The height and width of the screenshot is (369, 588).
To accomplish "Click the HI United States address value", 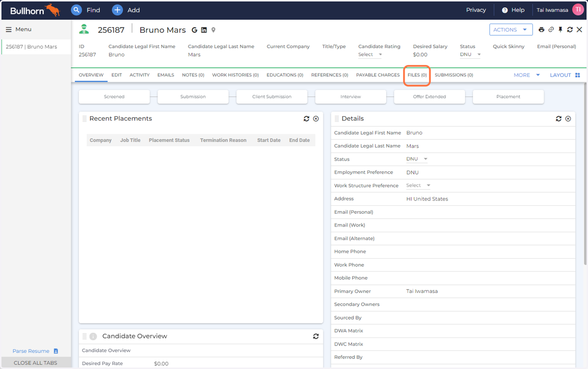I will point(427,199).
